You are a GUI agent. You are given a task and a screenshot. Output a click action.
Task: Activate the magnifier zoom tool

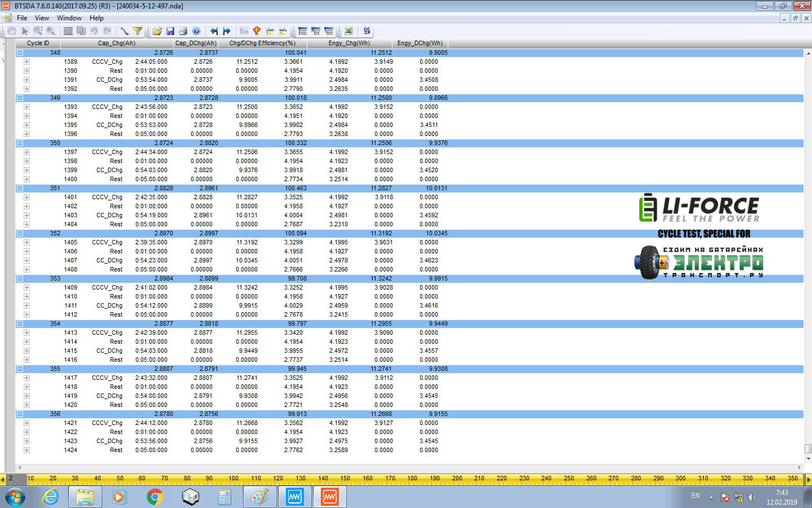tap(51, 31)
